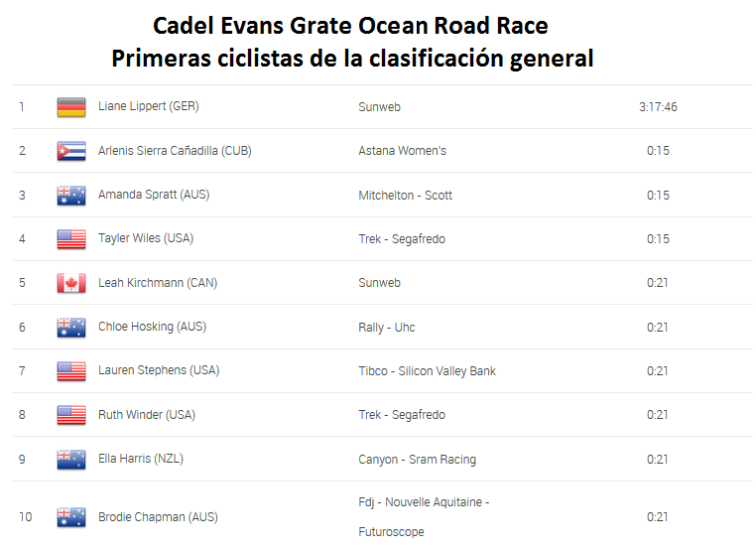Image resolution: width=756 pixels, height=550 pixels.
Task: Click team Tibco - Silicon Valley Bank
Action: pyautogui.click(x=427, y=371)
